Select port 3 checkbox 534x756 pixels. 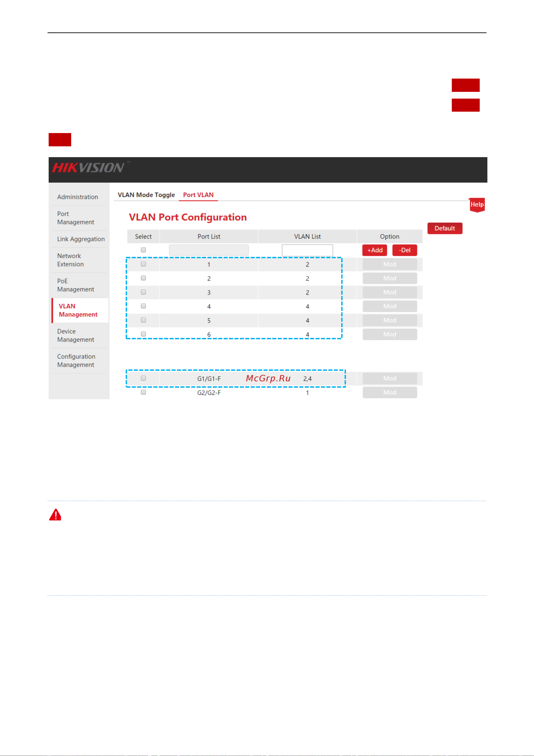143,292
